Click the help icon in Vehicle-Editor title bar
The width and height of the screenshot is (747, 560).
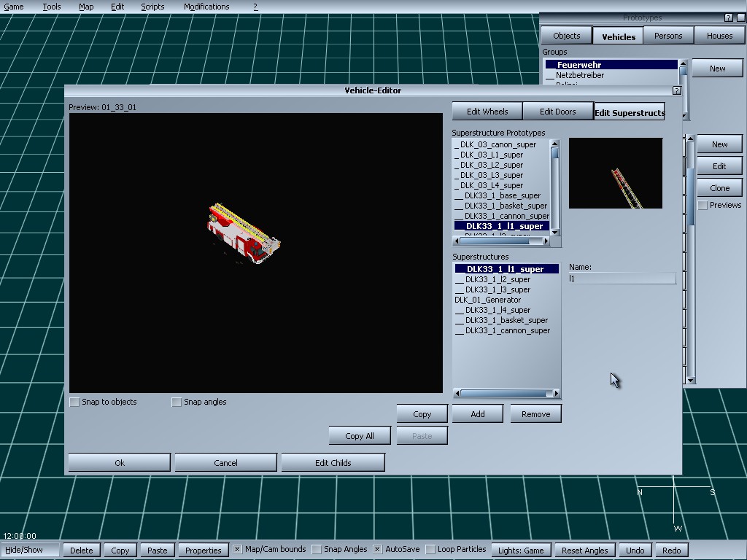676,90
